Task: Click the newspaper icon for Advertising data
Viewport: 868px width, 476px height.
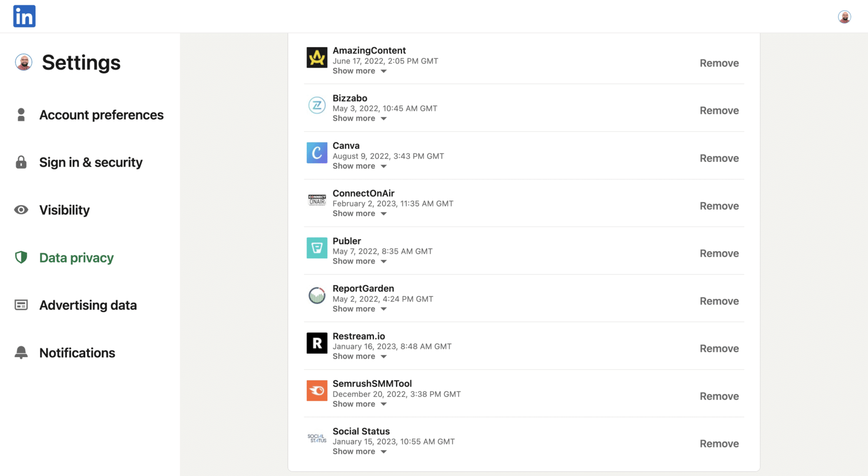Action: [x=21, y=305]
